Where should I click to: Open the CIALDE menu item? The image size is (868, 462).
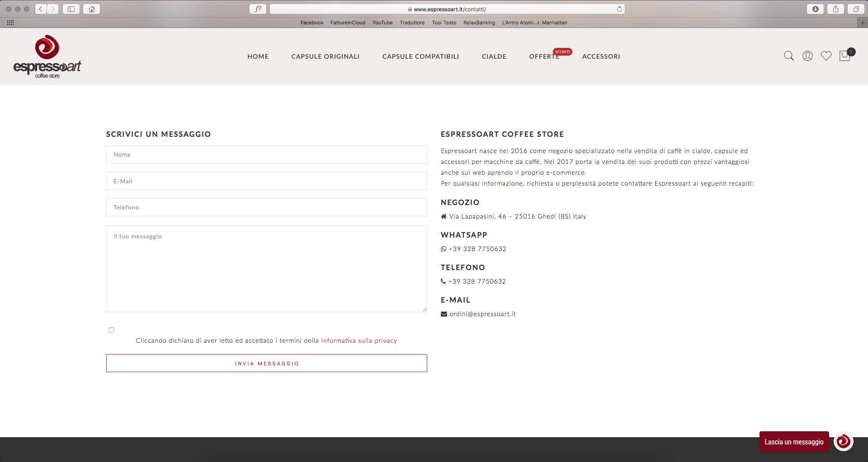click(x=494, y=56)
